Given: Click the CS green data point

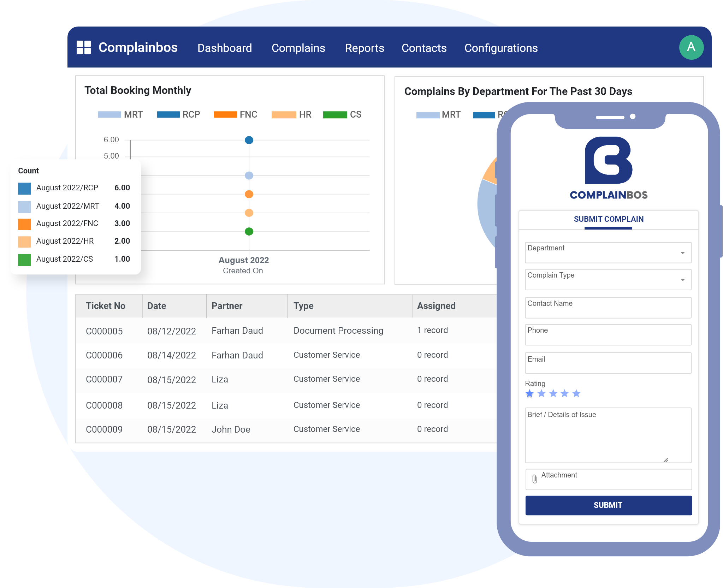Looking at the screenshot, I should [249, 232].
